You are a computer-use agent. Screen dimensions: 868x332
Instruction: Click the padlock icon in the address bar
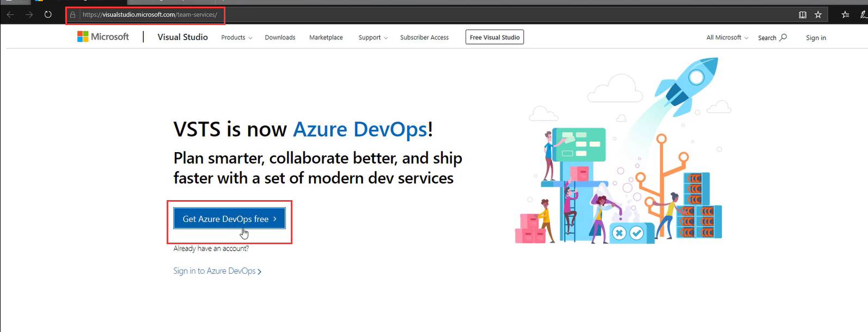point(72,15)
